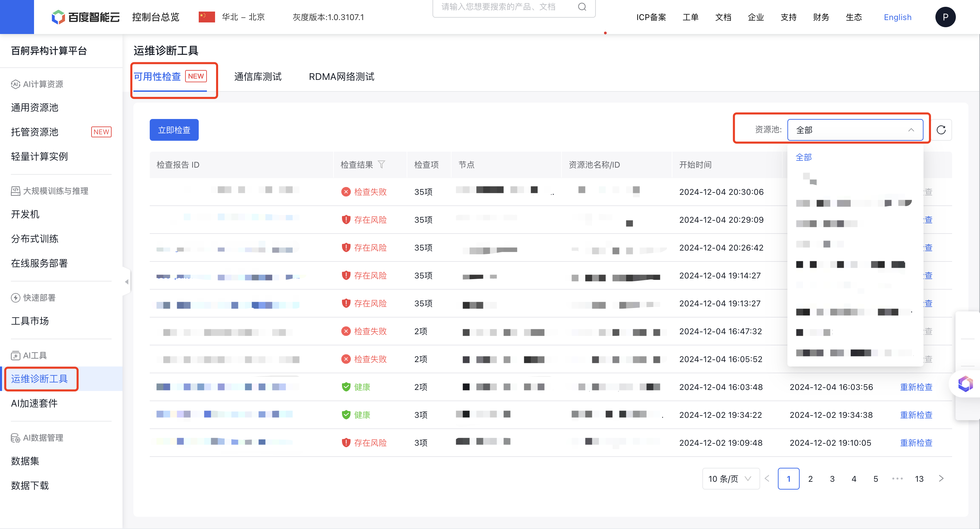
Task: Open the 工单 menu
Action: 690,17
